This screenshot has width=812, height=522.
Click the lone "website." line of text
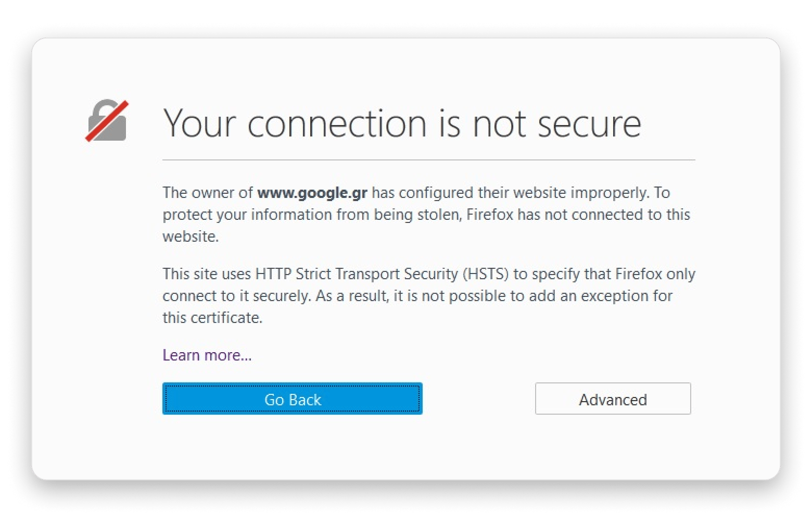click(191, 237)
